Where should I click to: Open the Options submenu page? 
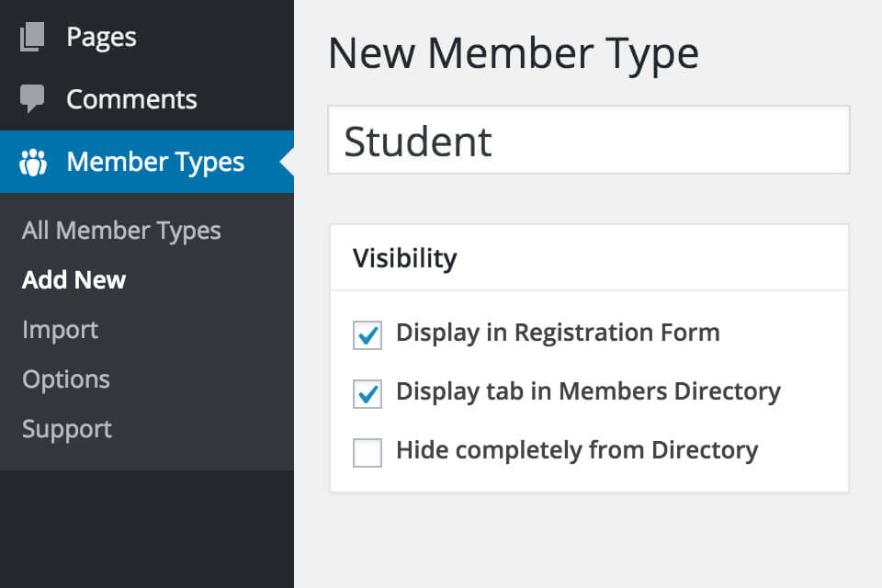pos(66,379)
